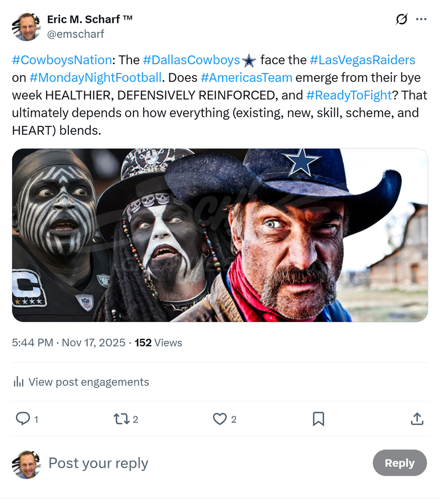Screen dimensions: 440x504
Task: Follow the #LasVegasRaiders hashtag link
Action: pos(362,60)
